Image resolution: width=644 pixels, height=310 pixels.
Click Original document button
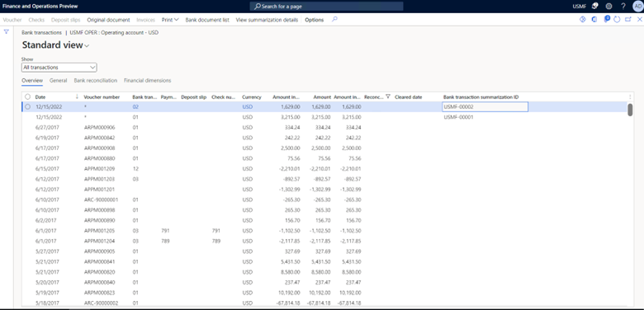pos(108,20)
